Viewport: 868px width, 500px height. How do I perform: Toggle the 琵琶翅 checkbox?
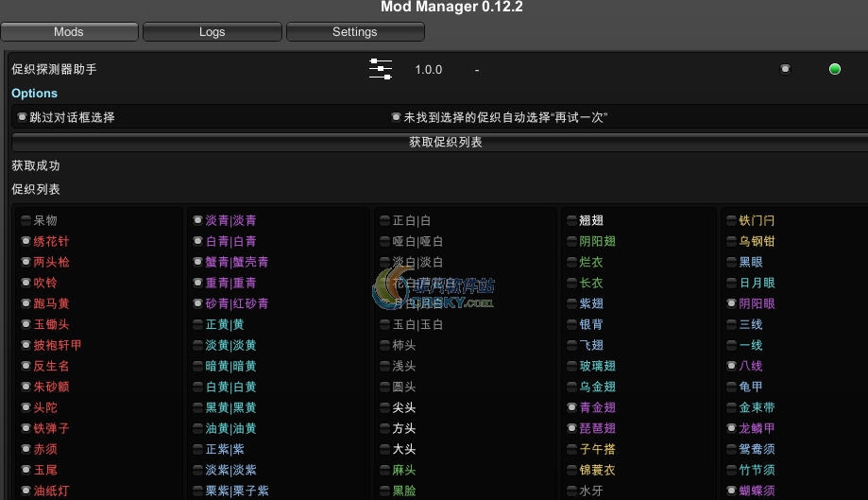[x=571, y=428]
